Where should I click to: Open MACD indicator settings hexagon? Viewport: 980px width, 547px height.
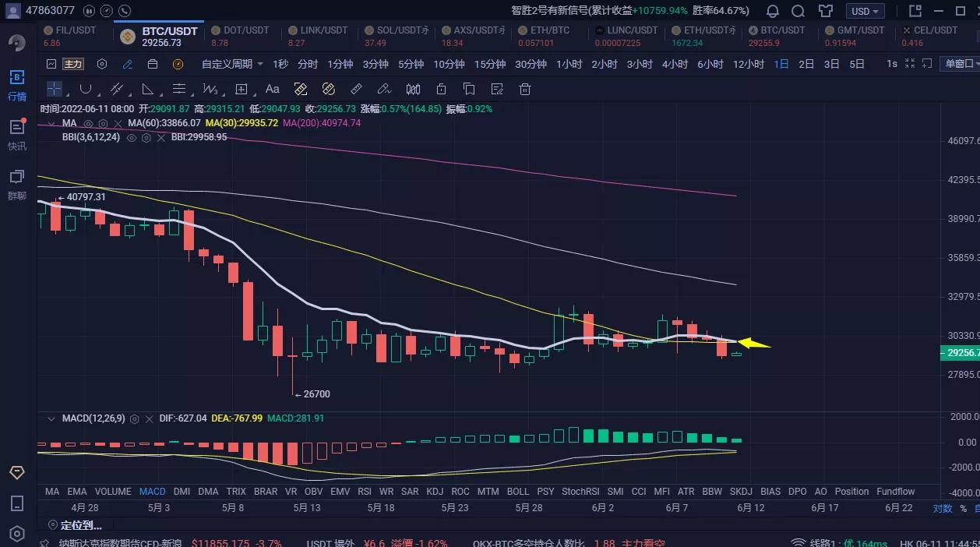(x=135, y=418)
